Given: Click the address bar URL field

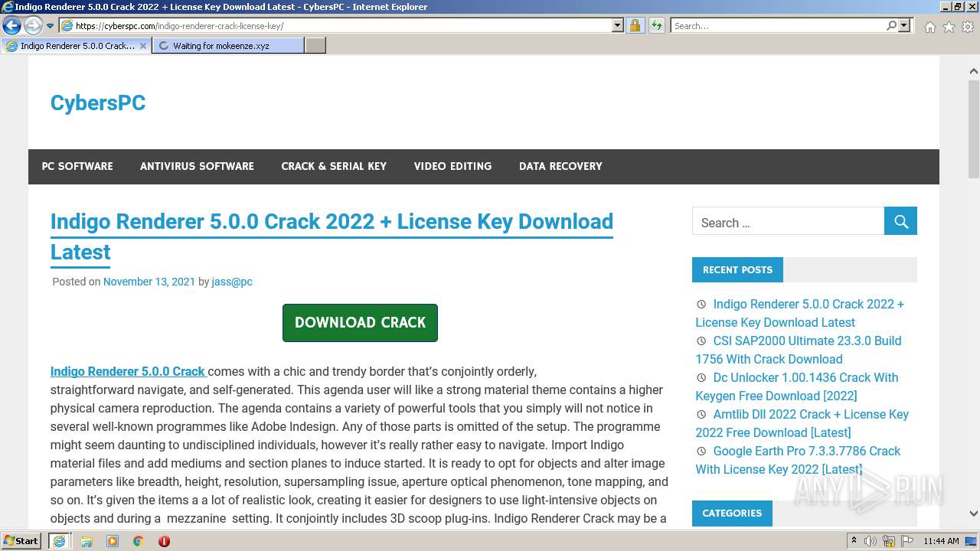Looking at the screenshot, I should pyautogui.click(x=342, y=25).
